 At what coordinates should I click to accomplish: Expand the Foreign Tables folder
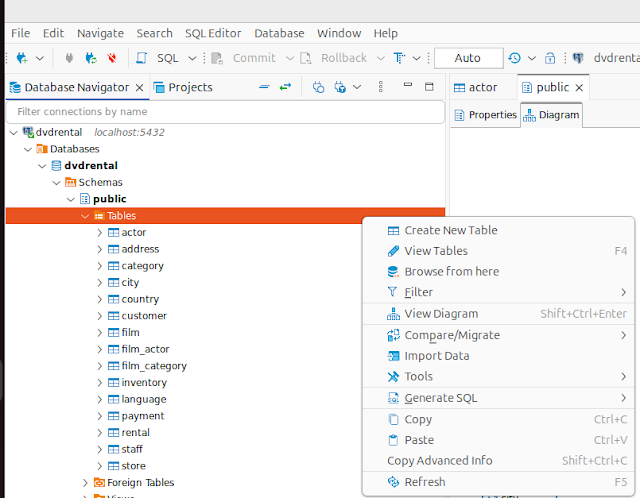(85, 483)
